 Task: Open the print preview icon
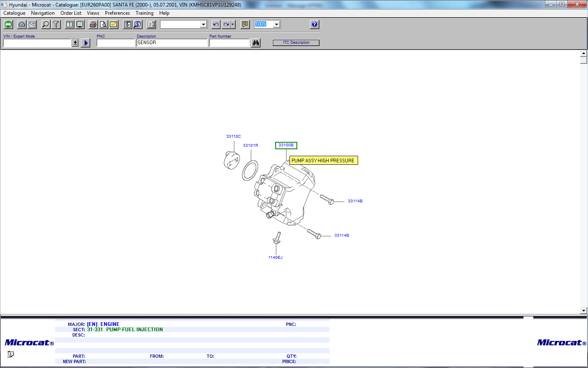(103, 25)
